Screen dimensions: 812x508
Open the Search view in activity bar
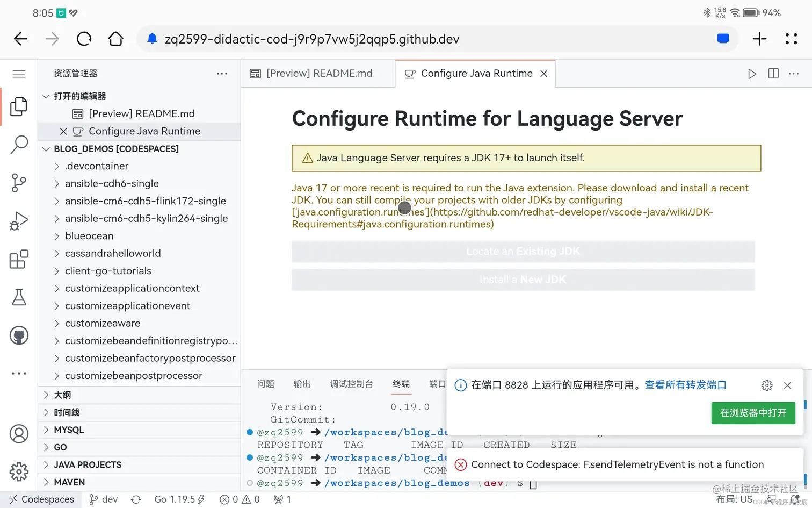click(x=19, y=145)
